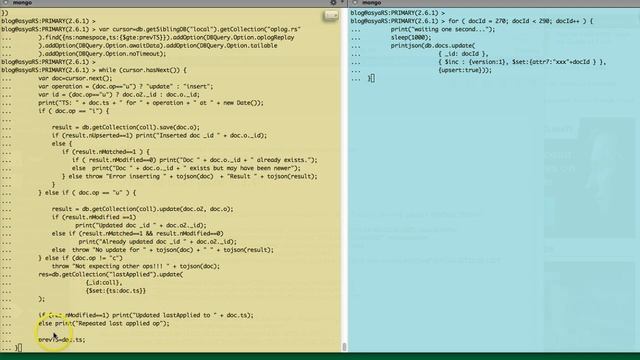This screenshot has height=360, width=640.
Task: Click the 'Inserted doc _id' print line
Action: [x=159, y=136]
